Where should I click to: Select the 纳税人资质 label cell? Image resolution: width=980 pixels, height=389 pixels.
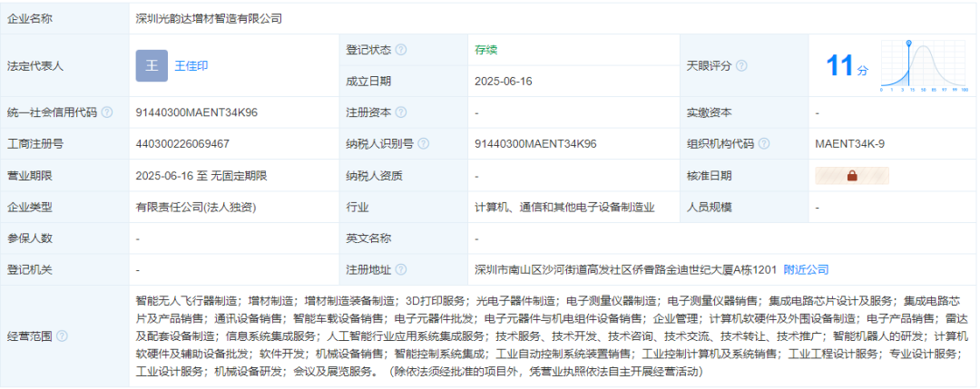403,176
